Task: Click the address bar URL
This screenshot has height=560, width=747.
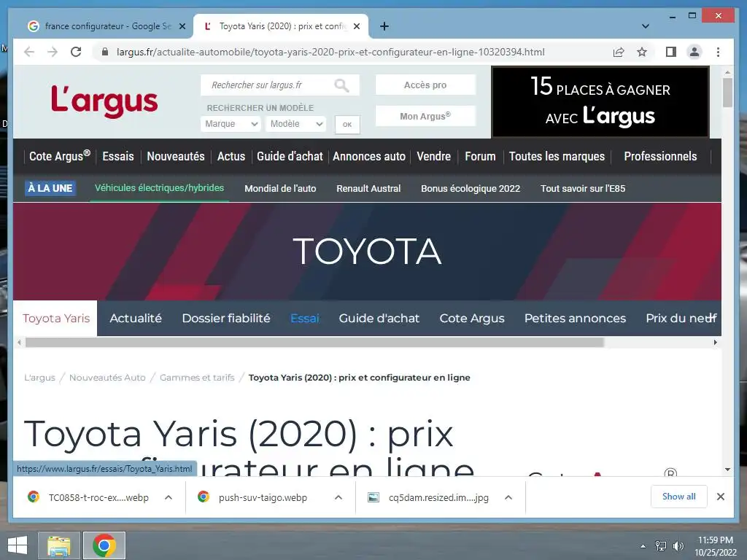Action: coord(330,52)
